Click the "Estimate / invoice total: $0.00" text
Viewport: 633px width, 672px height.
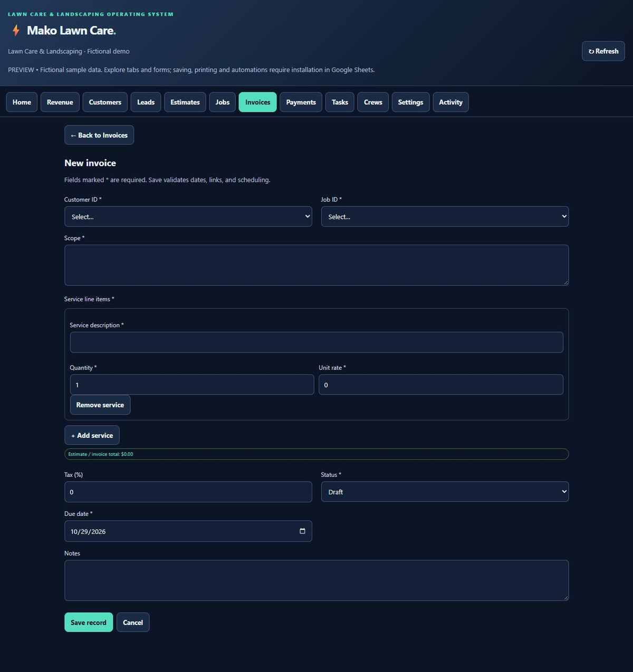(101, 454)
